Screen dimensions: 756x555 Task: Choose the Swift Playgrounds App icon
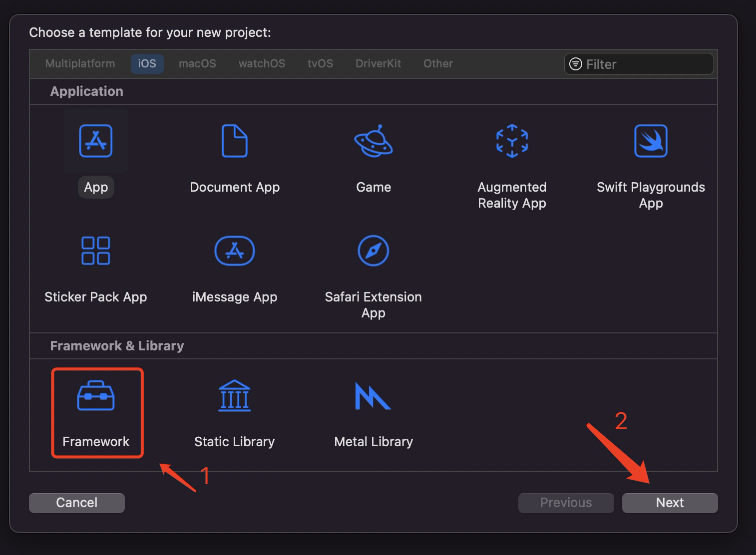[651, 141]
